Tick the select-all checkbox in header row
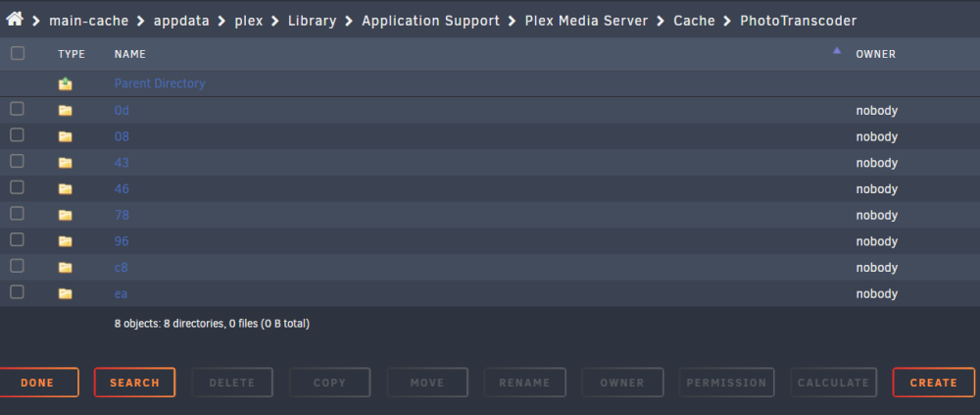This screenshot has height=415, width=980. [18, 53]
